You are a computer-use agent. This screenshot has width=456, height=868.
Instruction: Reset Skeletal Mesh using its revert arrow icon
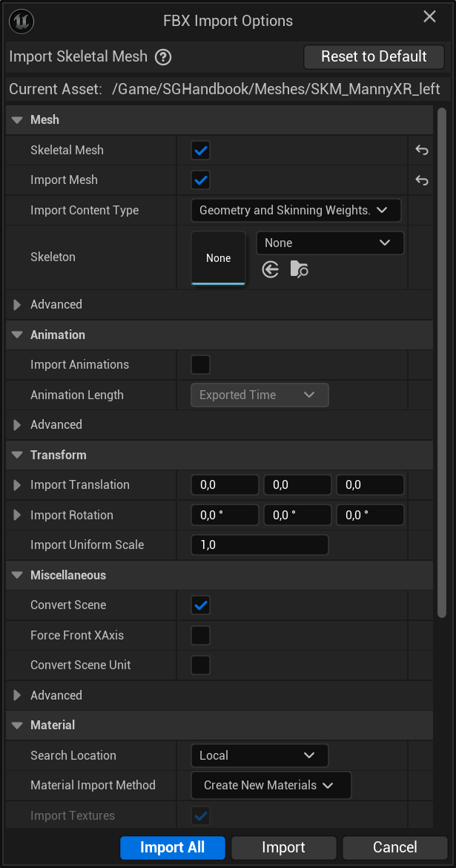click(421, 150)
